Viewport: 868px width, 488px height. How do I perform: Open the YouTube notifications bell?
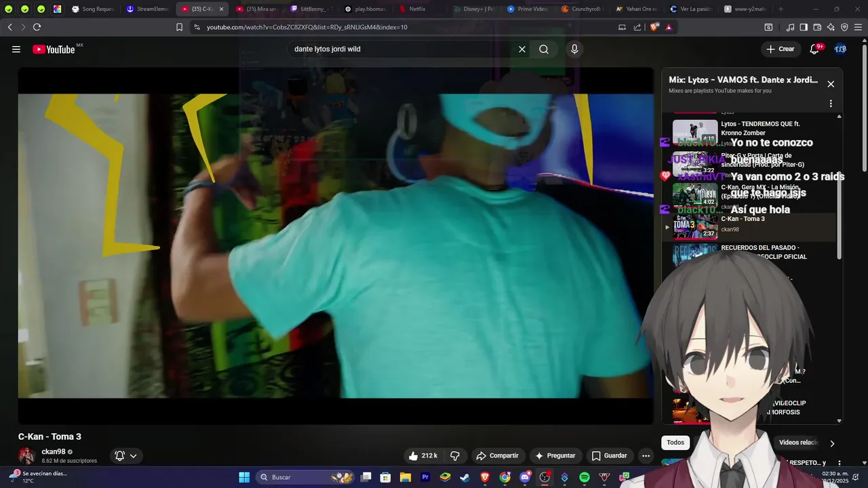coord(814,49)
